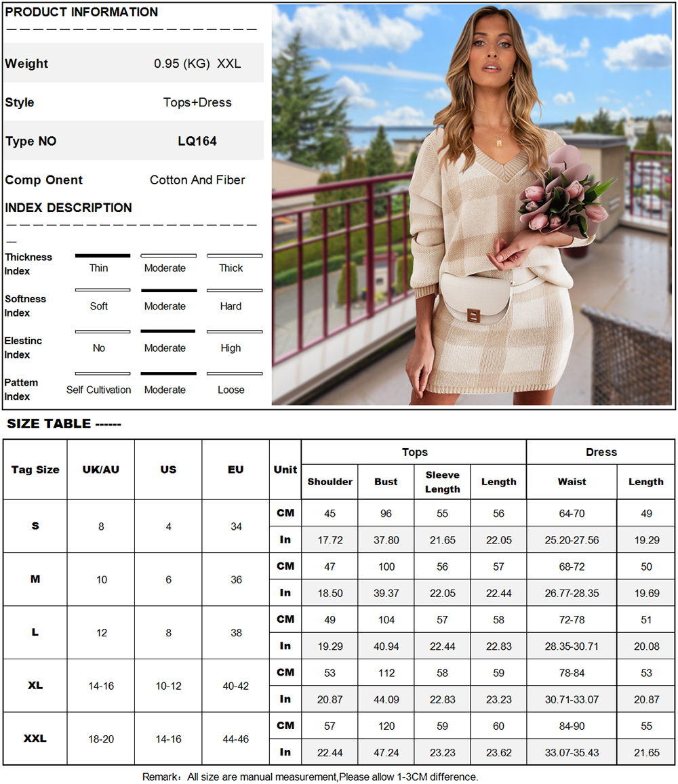Select the No elasticity option
The image size is (678, 784).
click(98, 348)
